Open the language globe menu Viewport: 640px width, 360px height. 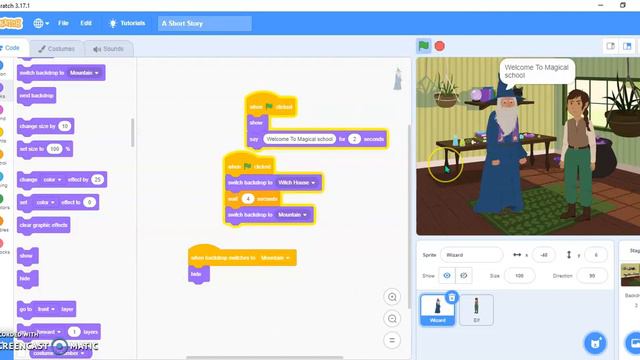point(41,23)
